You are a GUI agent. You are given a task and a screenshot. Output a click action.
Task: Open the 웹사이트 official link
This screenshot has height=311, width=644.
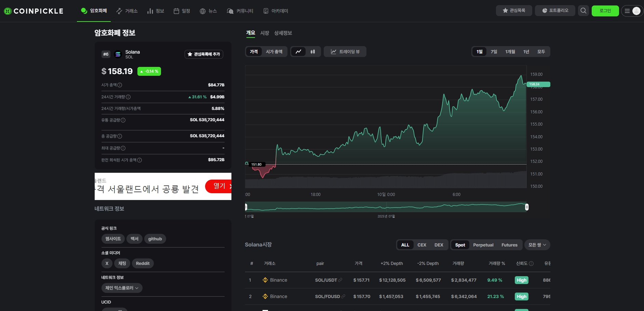pyautogui.click(x=113, y=239)
